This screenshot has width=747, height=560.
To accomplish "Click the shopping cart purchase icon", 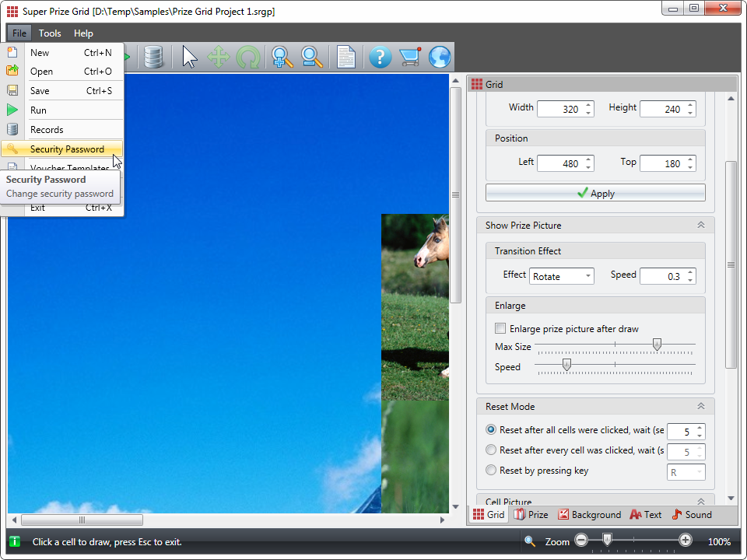I will point(409,57).
